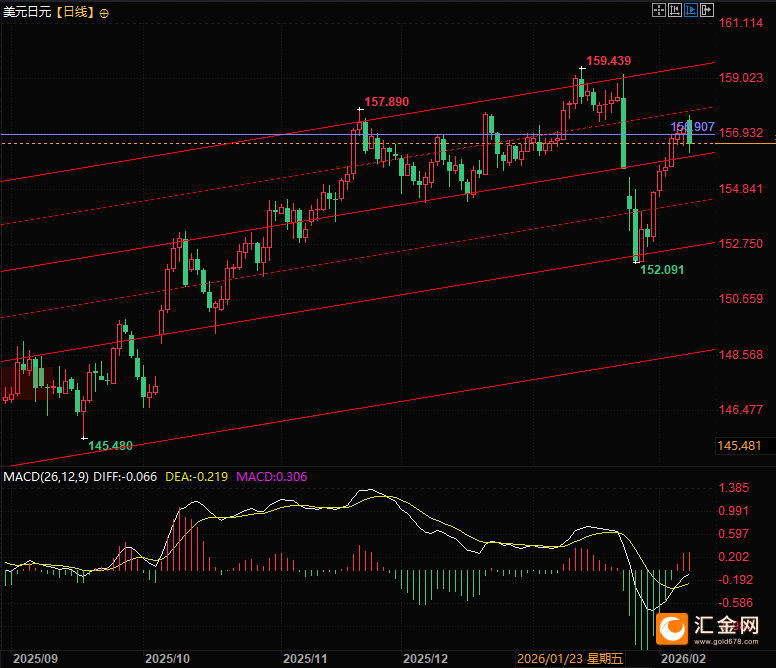Screen dimensions: 776x668
Task: Select the 159.439 high price label
Action: (609, 61)
